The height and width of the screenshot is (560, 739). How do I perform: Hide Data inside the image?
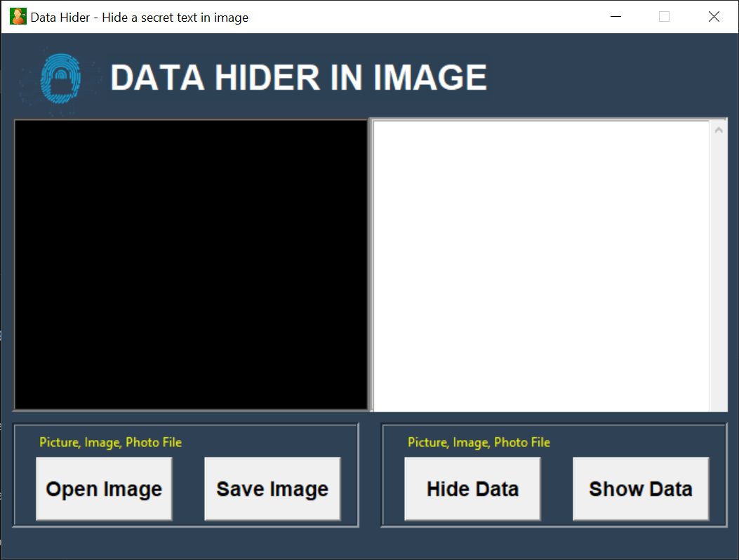[x=472, y=488]
